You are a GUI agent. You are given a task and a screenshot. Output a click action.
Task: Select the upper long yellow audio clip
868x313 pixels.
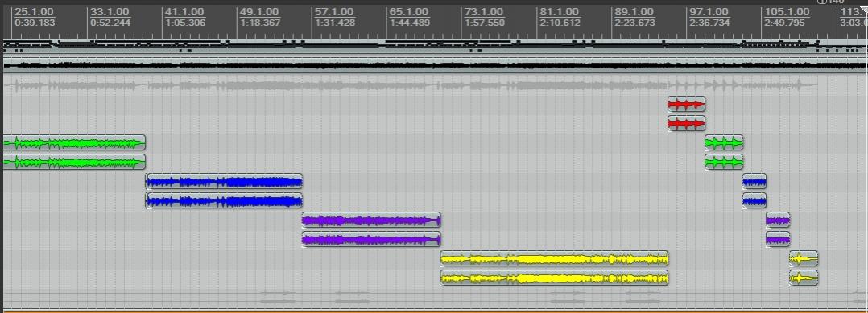pos(554,258)
